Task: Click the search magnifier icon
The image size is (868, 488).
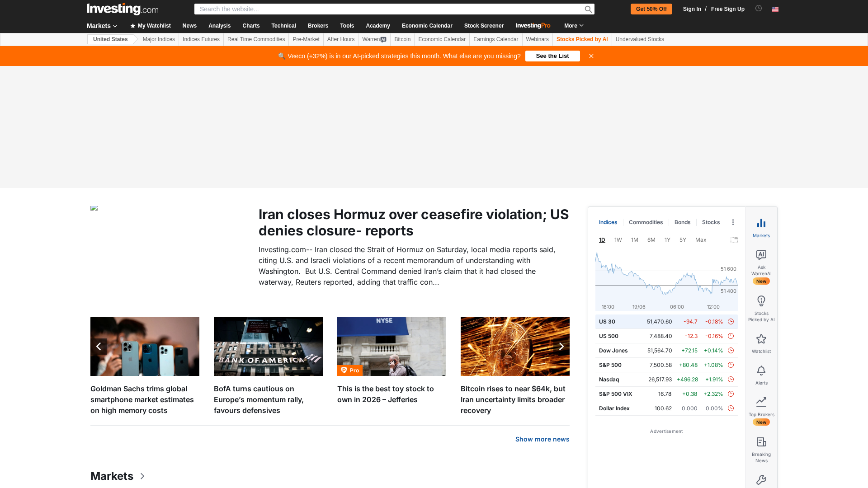Action: tap(588, 9)
